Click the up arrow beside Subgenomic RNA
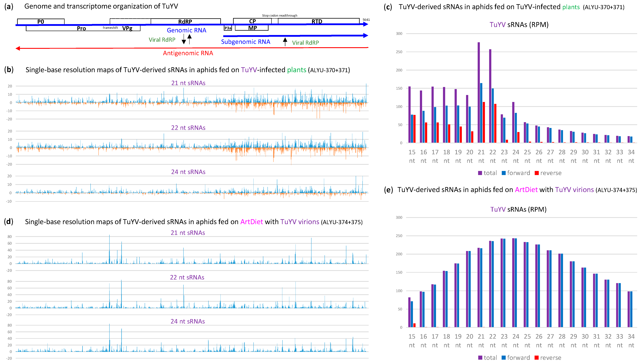 [285, 42]
